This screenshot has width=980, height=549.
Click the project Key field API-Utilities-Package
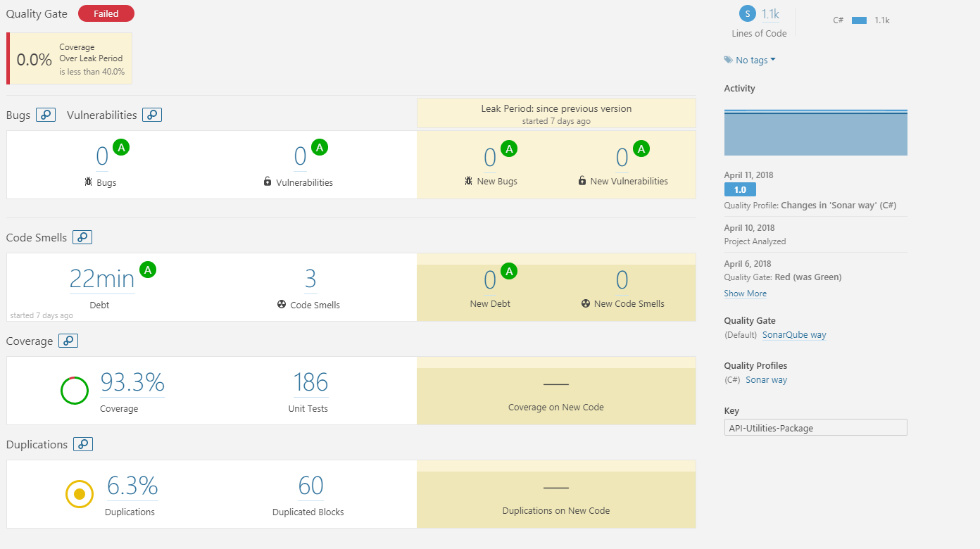(816, 428)
